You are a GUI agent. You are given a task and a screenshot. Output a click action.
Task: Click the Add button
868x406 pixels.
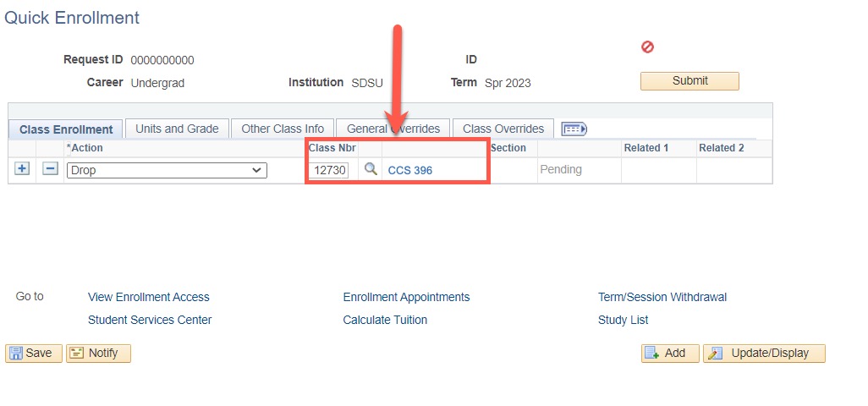tap(670, 354)
